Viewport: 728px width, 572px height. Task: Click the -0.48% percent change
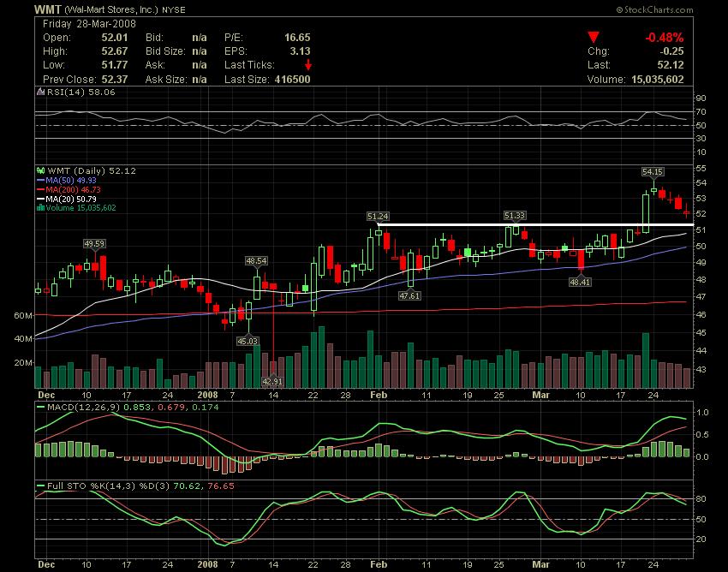click(665, 38)
